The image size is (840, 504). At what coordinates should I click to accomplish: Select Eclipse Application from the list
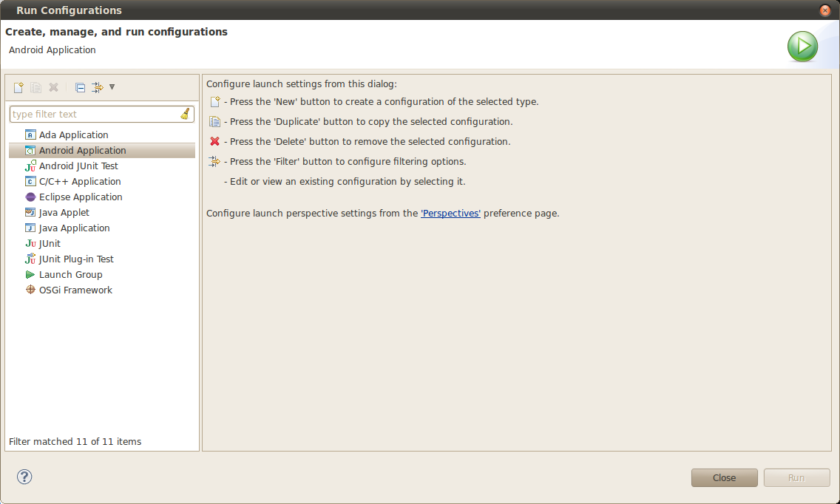click(x=81, y=197)
